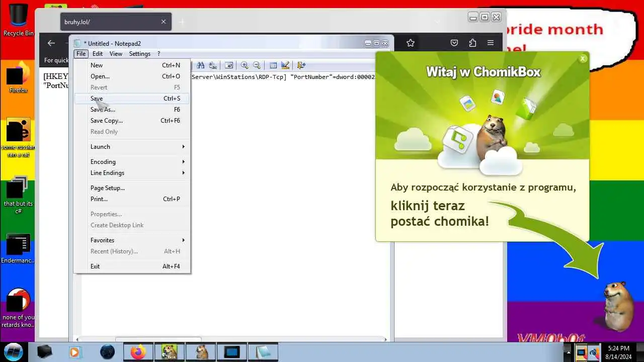This screenshot has height=362, width=644.
Task: Choose Page Setup... from the File menu
Action: pyautogui.click(x=132, y=188)
